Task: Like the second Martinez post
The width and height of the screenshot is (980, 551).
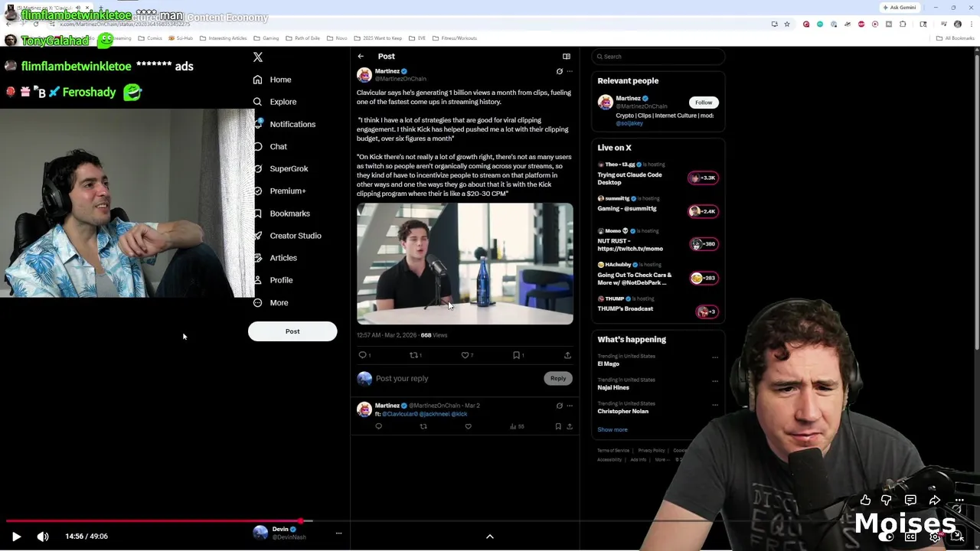Action: 468,426
